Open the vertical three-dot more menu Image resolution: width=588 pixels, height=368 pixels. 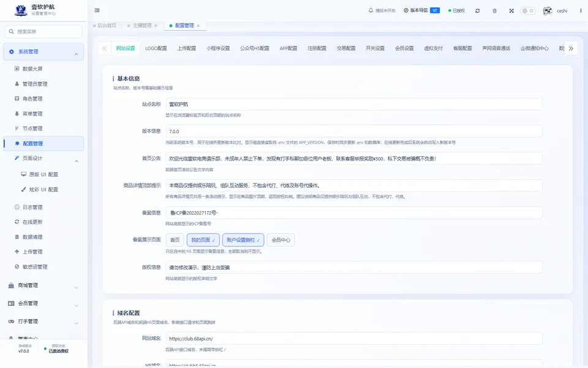point(581,11)
